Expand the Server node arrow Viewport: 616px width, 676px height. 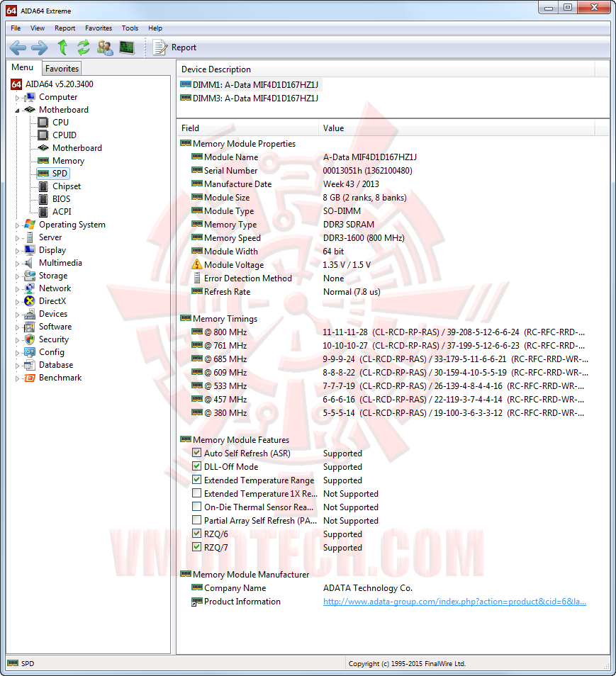tap(17, 238)
